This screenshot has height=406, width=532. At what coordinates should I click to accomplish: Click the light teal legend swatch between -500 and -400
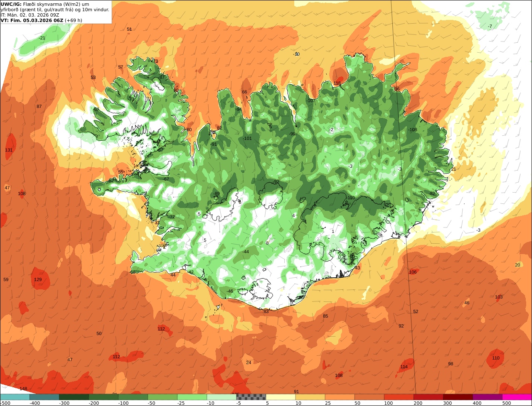(15, 397)
